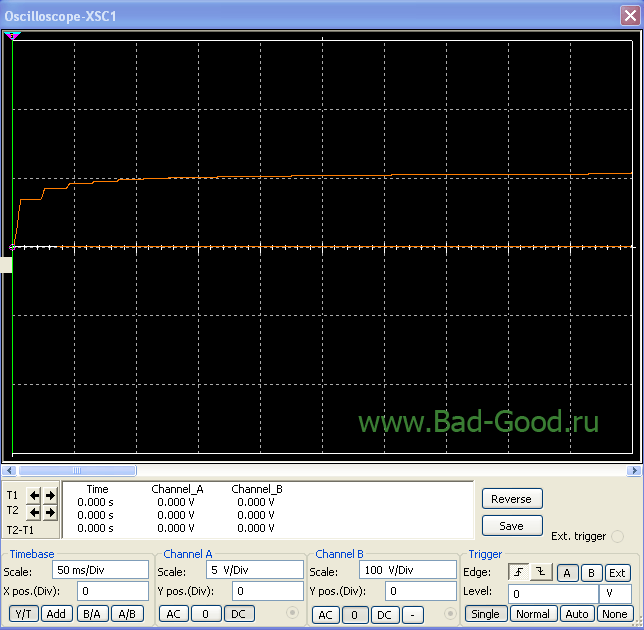Viewport: 644px width, 630px height.
Task: Choose Single trigger mode
Action: 485,614
